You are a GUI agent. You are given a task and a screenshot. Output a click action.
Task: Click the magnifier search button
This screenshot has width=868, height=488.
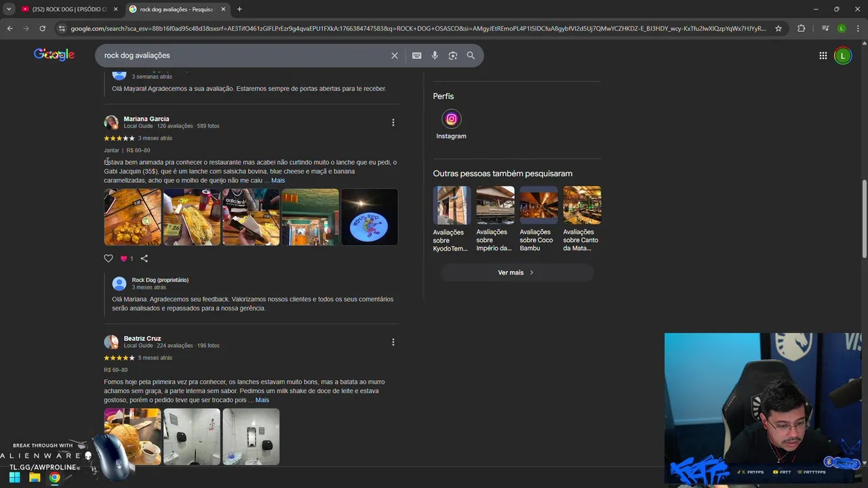pos(471,56)
